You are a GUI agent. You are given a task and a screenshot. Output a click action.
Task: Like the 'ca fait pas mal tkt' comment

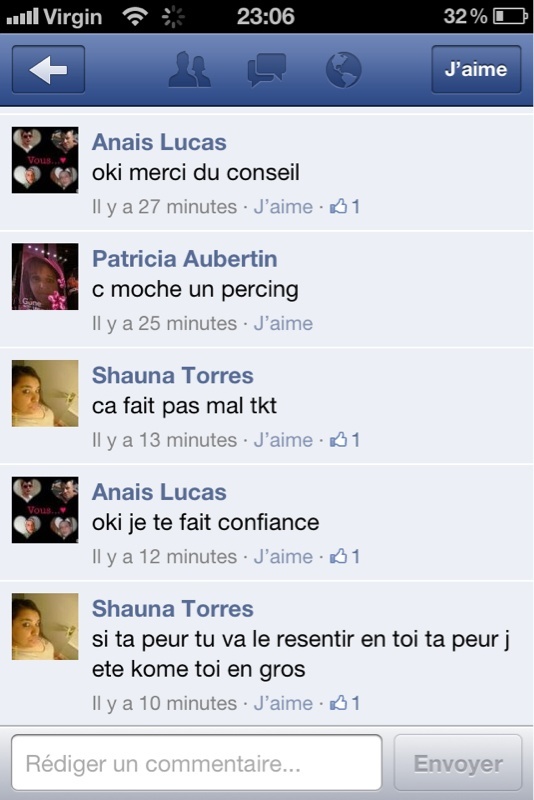pyautogui.click(x=283, y=440)
